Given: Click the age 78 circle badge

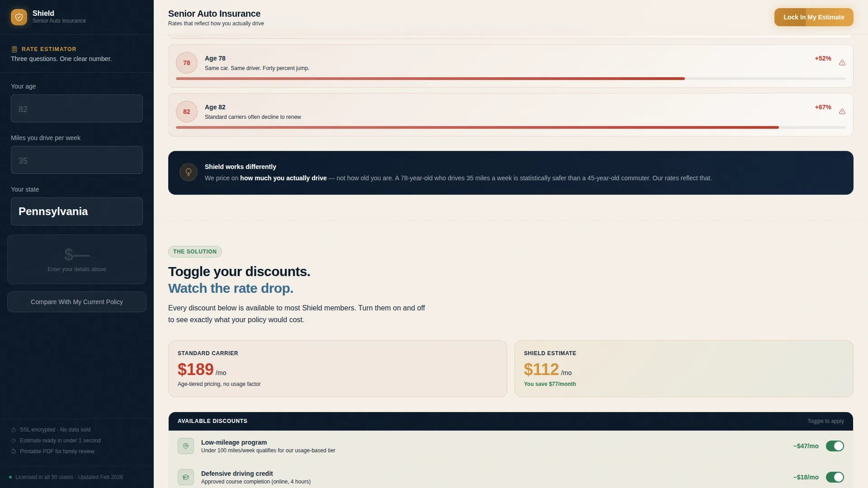Looking at the screenshot, I should tap(187, 63).
